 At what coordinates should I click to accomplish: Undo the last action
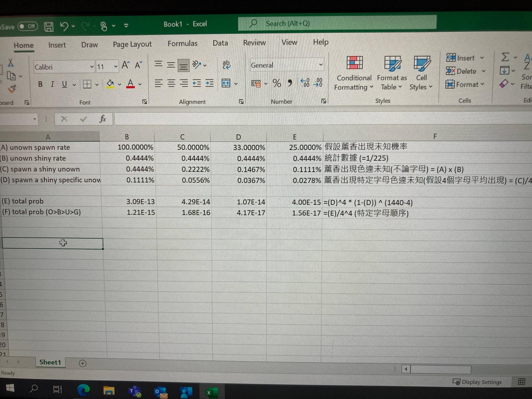pos(64,26)
